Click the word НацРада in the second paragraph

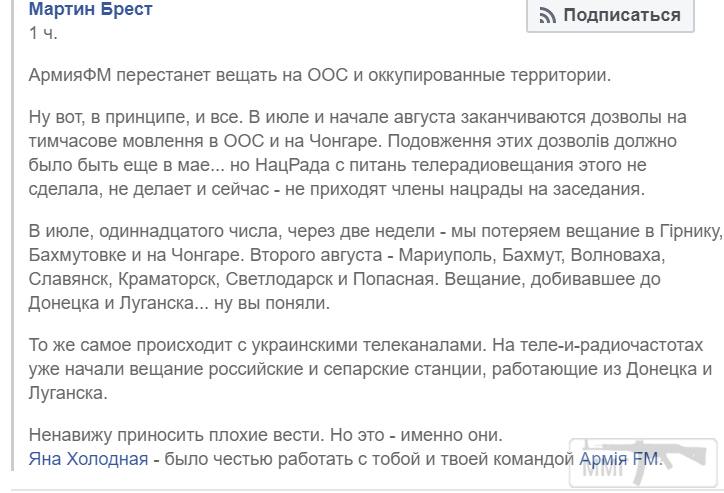pyautogui.click(x=292, y=165)
